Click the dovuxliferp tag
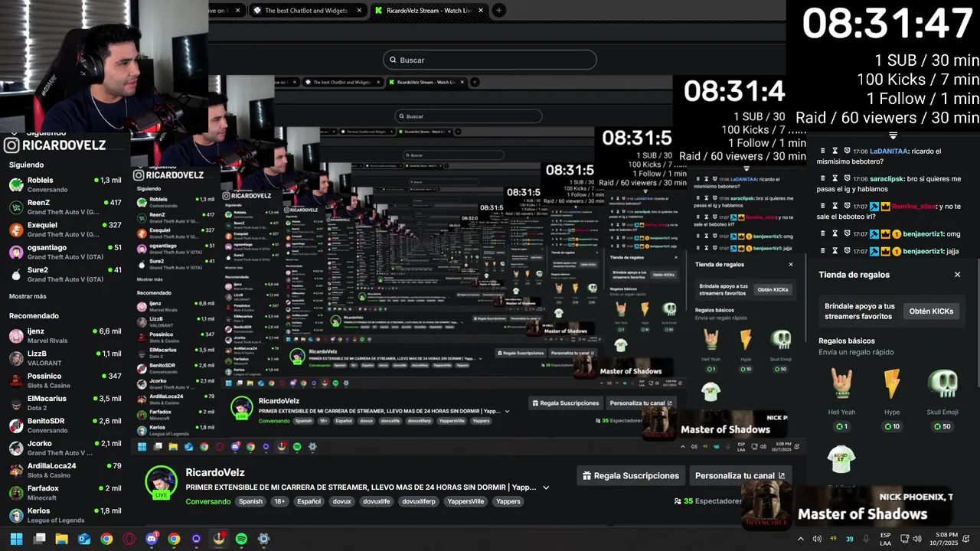Image resolution: width=980 pixels, height=551 pixels. click(418, 502)
